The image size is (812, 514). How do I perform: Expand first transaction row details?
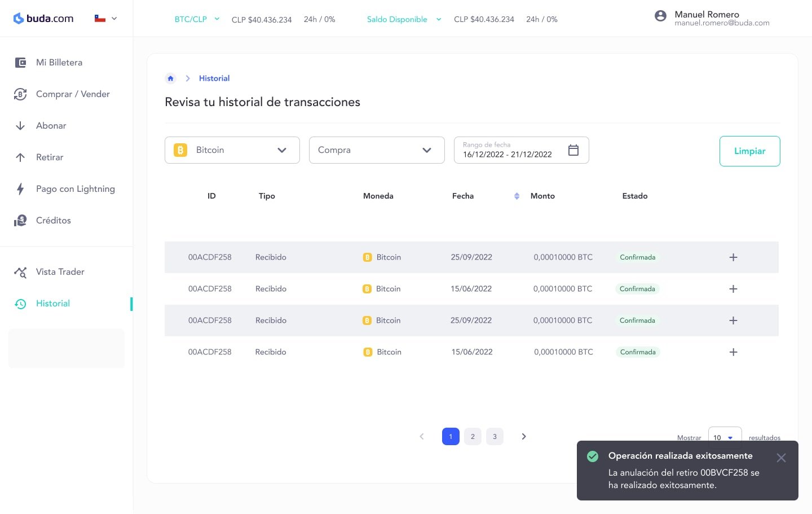pos(733,257)
